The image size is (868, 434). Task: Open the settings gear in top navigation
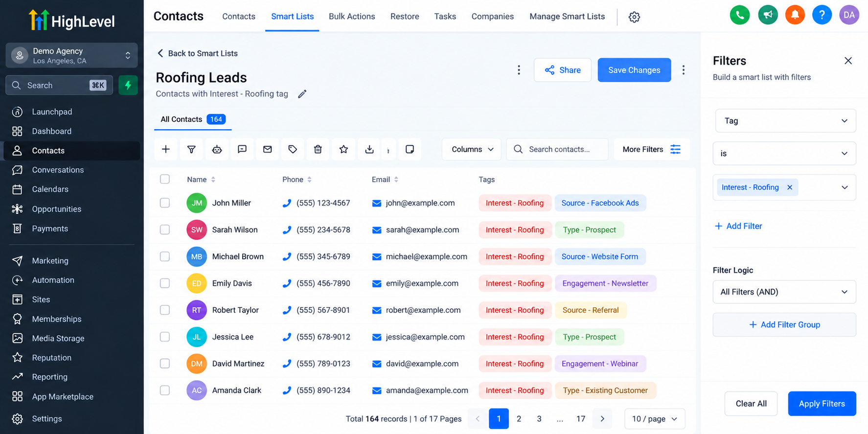634,17
